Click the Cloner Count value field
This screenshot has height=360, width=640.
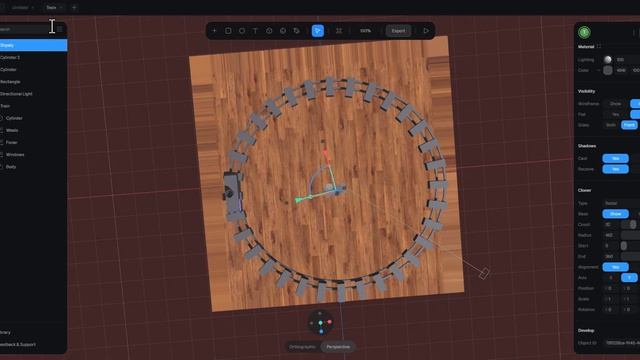coord(610,224)
